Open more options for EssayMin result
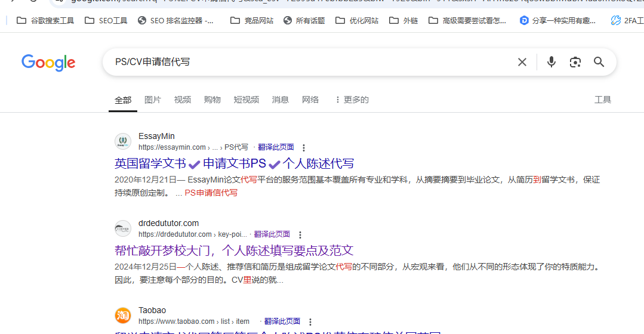Screen dimensions: 644x334 coord(304,148)
